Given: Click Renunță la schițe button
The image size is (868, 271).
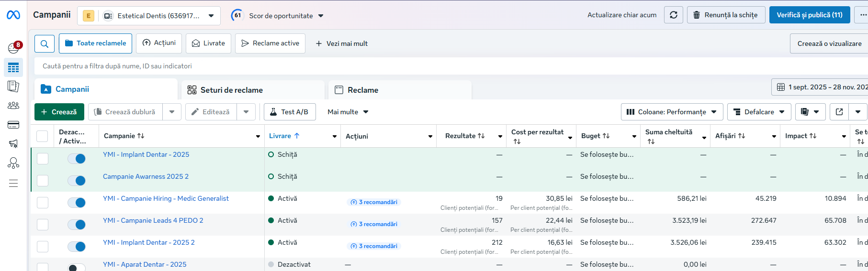Looking at the screenshot, I should coord(726,15).
